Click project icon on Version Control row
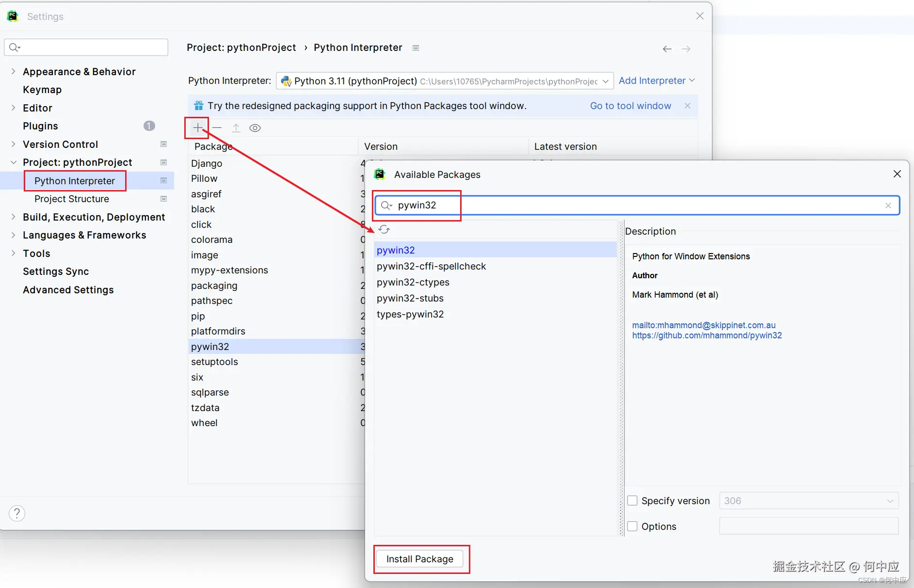This screenshot has width=914, height=588. tap(164, 144)
